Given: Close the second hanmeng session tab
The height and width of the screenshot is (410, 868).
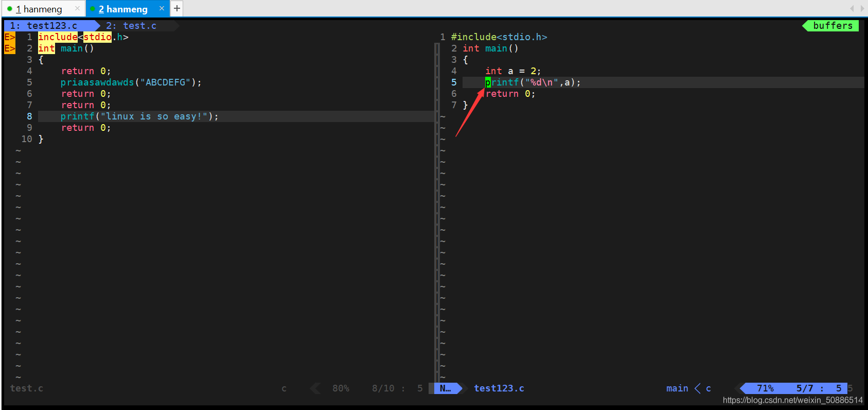Looking at the screenshot, I should [162, 9].
